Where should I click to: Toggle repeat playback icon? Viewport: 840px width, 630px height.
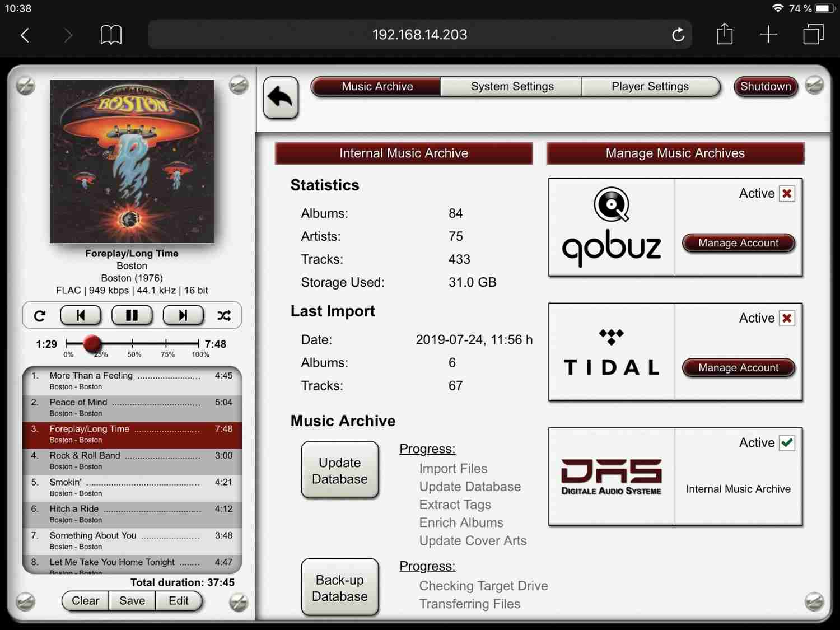pos(40,316)
